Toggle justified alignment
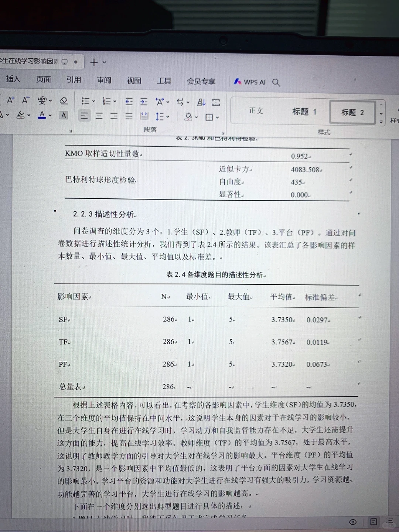The width and height of the screenshot is (399, 532). click(x=129, y=116)
